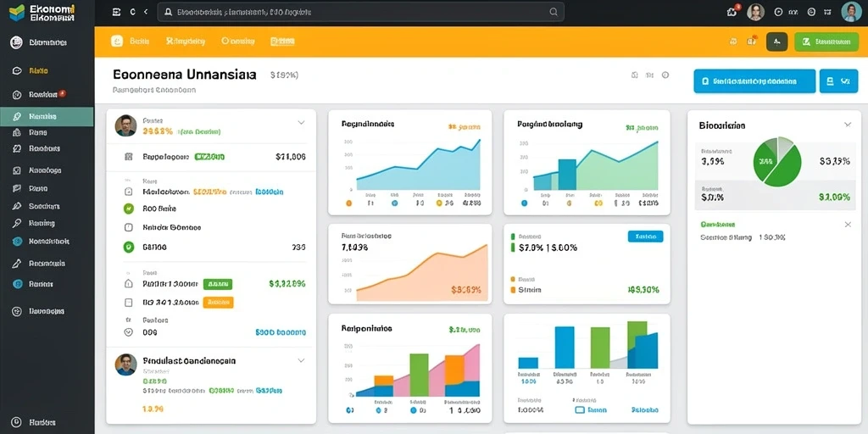868x434 pixels.
Task: Click the search field in the top bar
Action: (360, 12)
